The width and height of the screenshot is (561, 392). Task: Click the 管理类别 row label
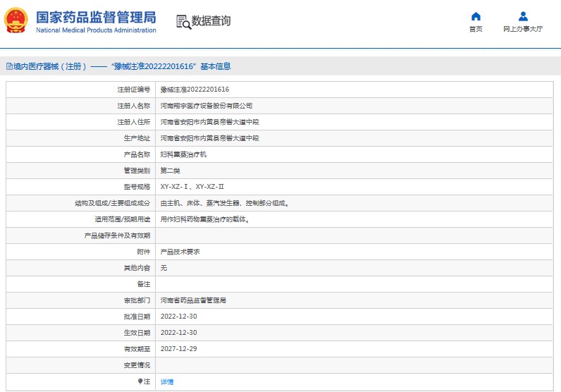point(137,171)
